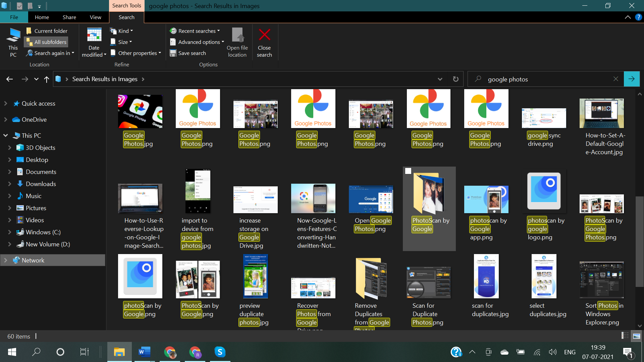644x362 pixels.
Task: Click the results pane vertical scrollbar
Action: point(639,241)
